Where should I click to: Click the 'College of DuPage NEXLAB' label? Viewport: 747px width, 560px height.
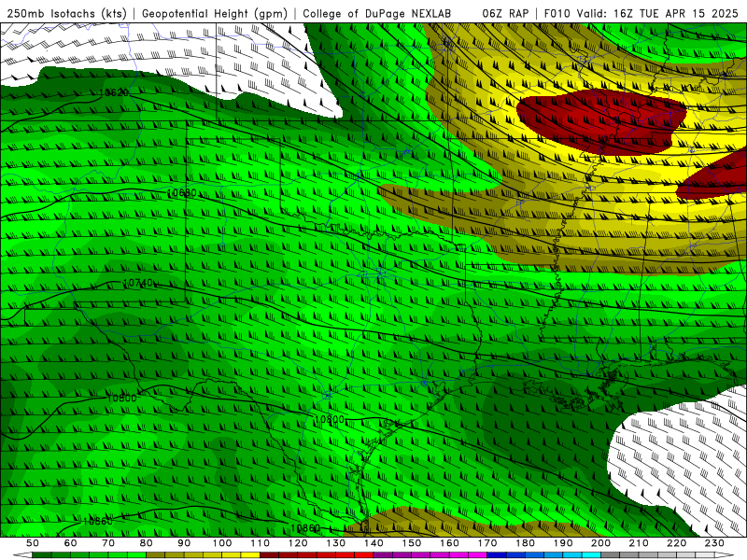point(377,14)
